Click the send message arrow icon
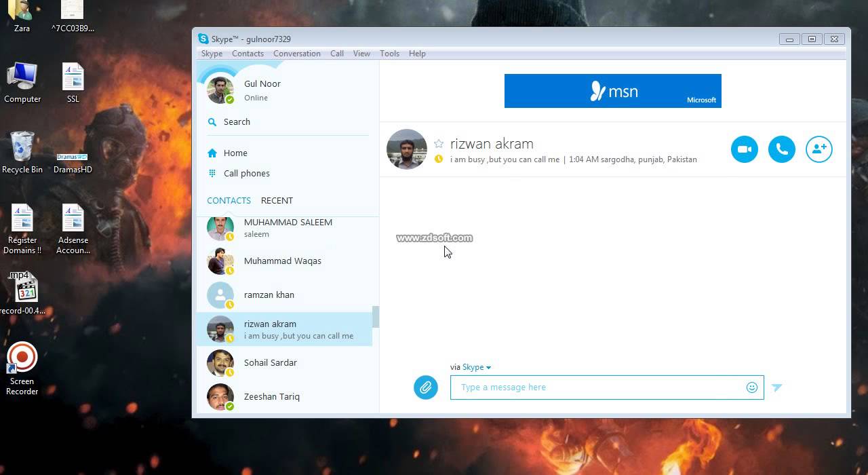 click(x=777, y=387)
